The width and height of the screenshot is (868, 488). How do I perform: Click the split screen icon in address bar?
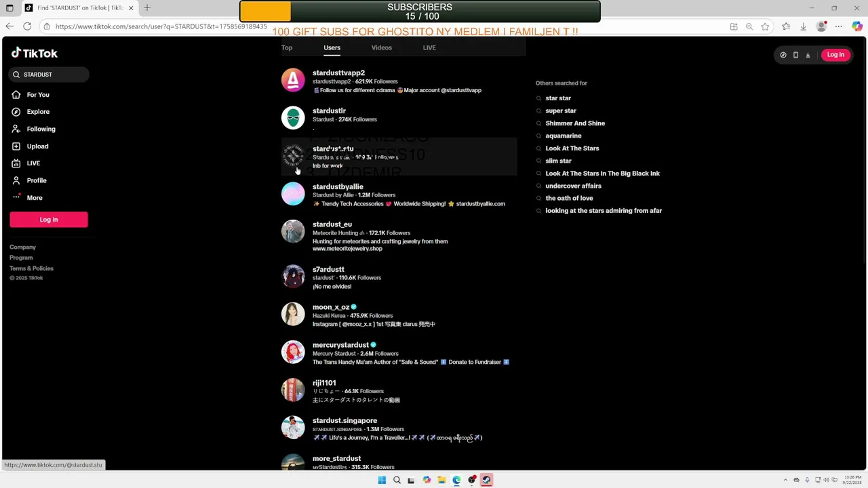tap(734, 26)
